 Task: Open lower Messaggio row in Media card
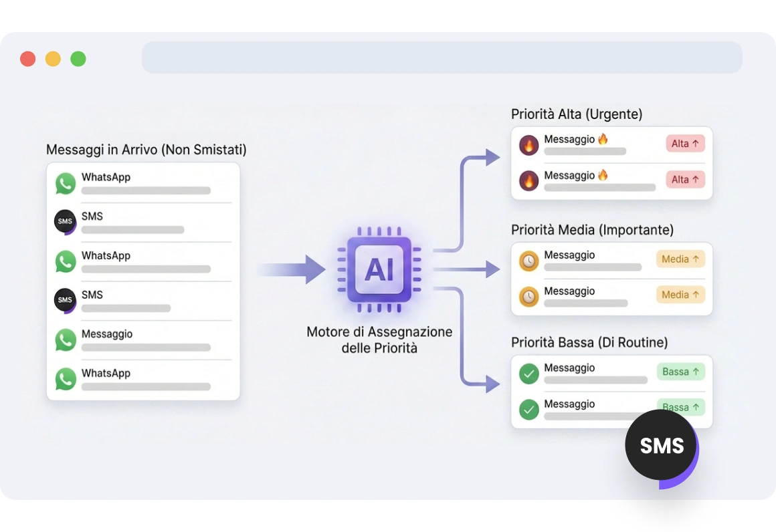pos(611,297)
